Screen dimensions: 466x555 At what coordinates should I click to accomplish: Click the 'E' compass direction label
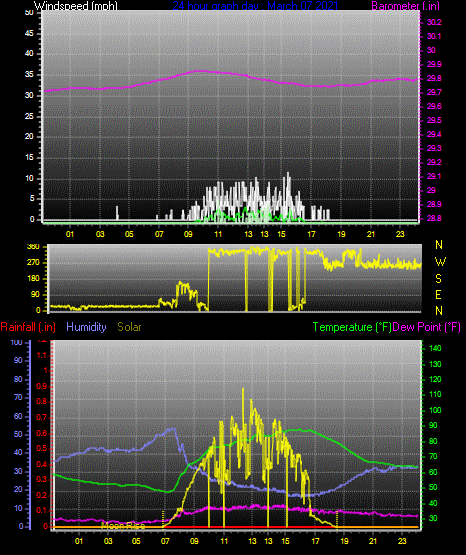click(438, 295)
